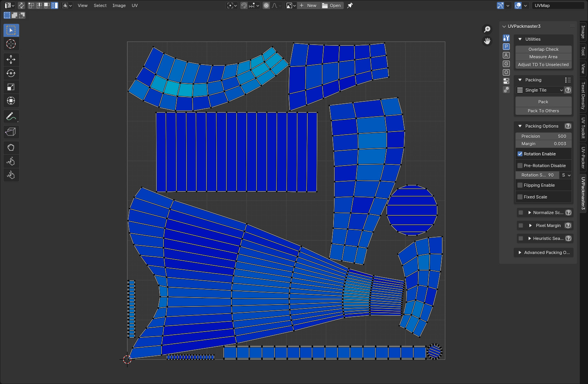The image size is (588, 384).
Task: Toggle the pin image icon
Action: (350, 5)
